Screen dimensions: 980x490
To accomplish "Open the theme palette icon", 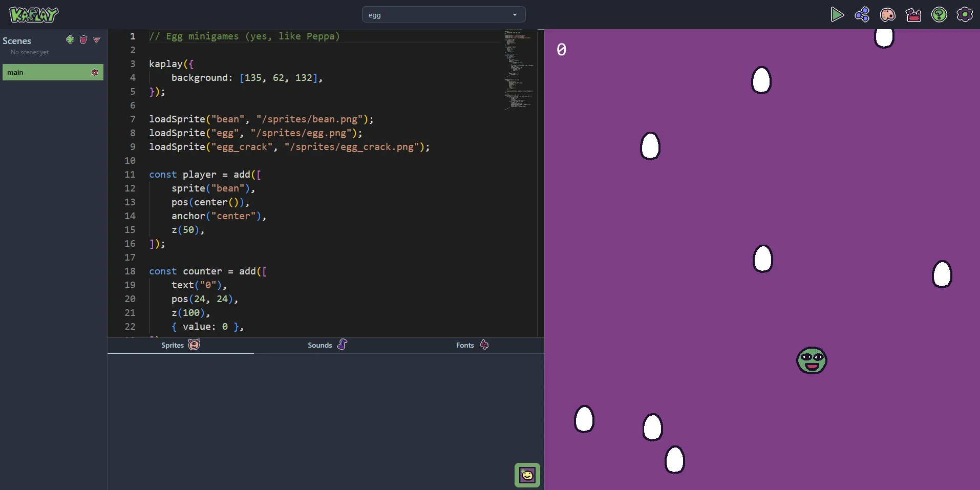I will 887,15.
